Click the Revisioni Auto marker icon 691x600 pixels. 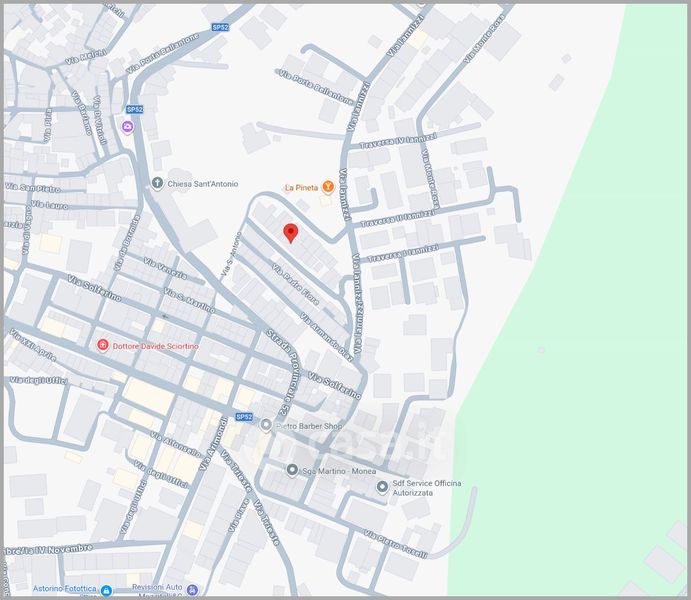coord(192,589)
